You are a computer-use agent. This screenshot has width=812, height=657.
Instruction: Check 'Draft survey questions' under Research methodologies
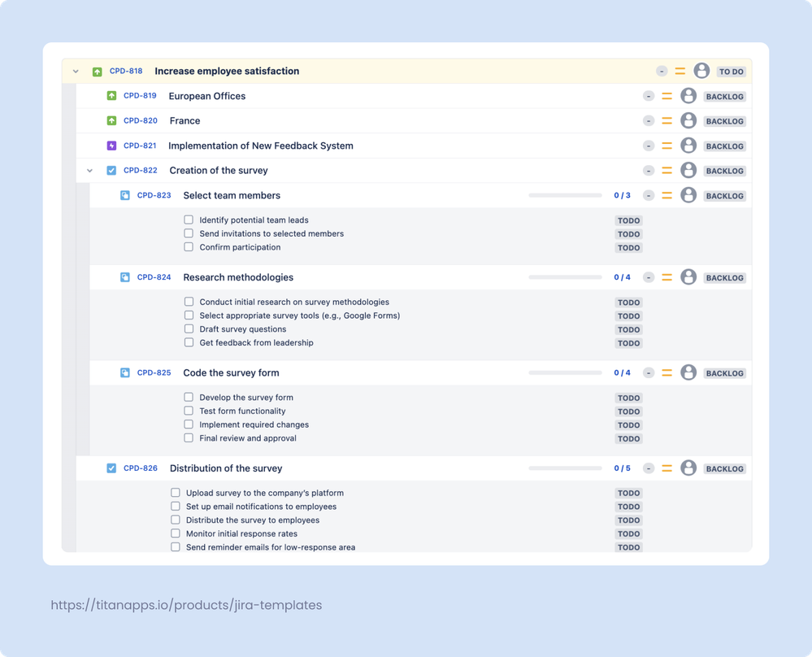(189, 329)
